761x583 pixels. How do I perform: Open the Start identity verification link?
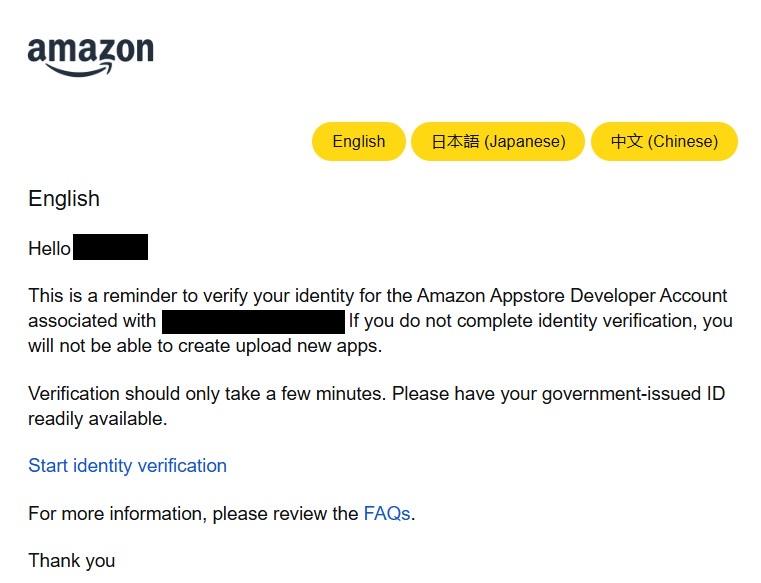click(127, 466)
